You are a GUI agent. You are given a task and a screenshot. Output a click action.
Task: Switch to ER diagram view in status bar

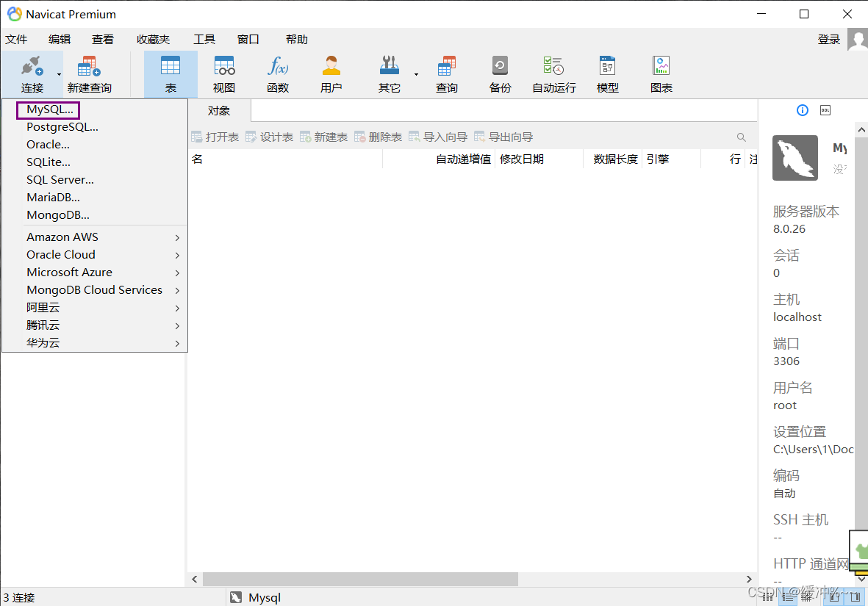807,596
